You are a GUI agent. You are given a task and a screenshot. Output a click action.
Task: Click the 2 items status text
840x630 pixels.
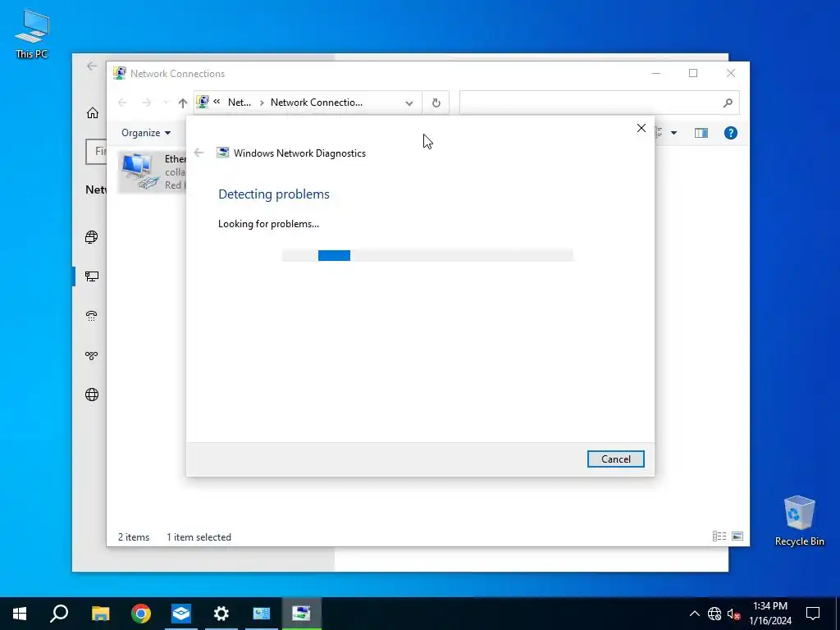(134, 536)
